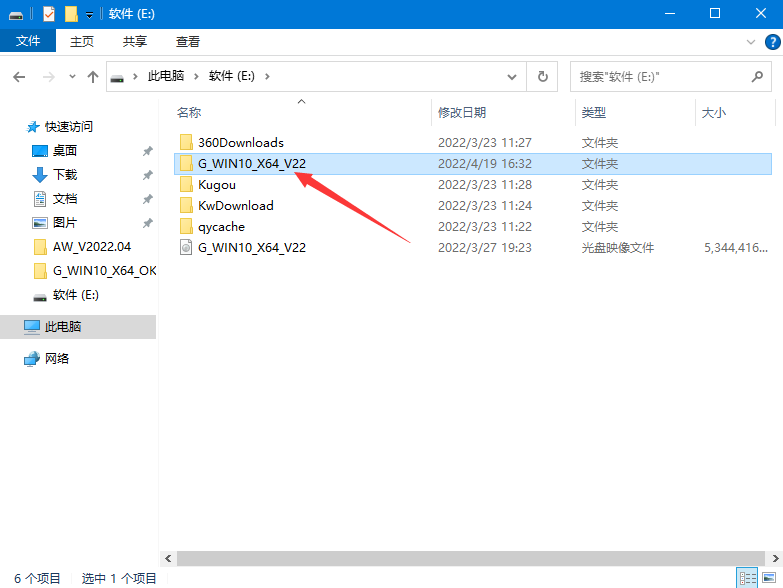Viewport: 783px width, 588px height.
Task: Switch to the 主页 ribbon tab
Action: [x=82, y=41]
